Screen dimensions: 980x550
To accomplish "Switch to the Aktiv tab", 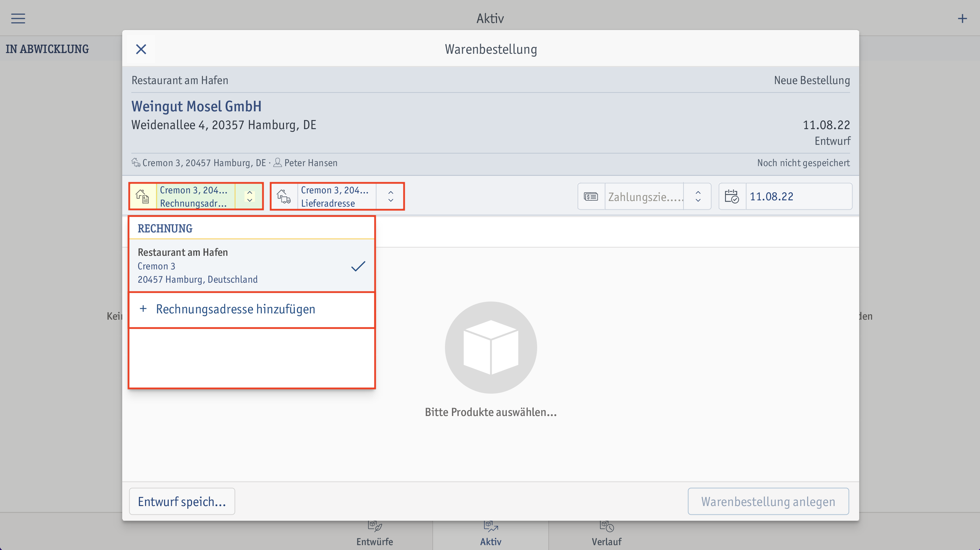I will (490, 533).
